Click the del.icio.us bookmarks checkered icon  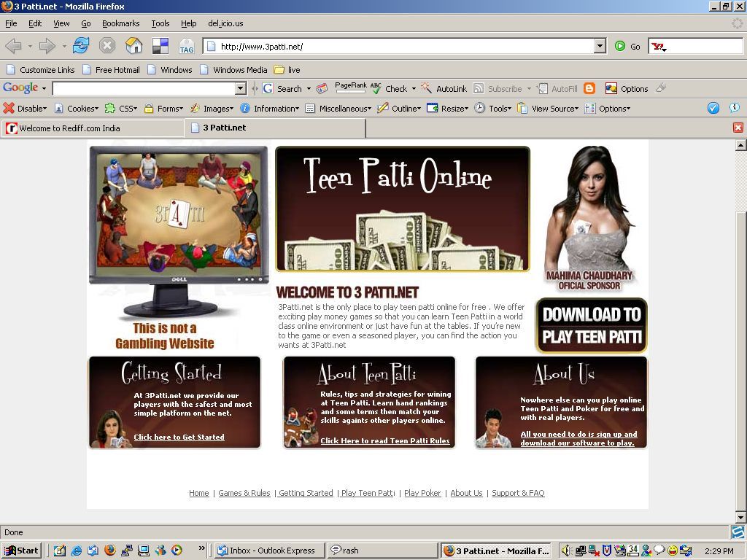pyautogui.click(x=160, y=46)
